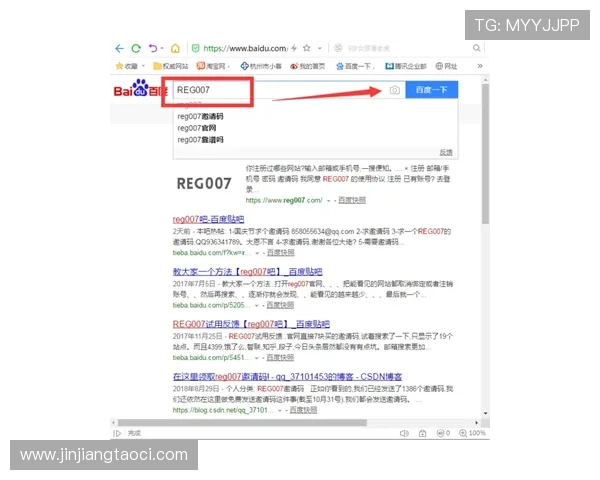The image size is (600, 480).
Task: Click the horizontal scrollbar right arrow
Action: coord(476,423)
